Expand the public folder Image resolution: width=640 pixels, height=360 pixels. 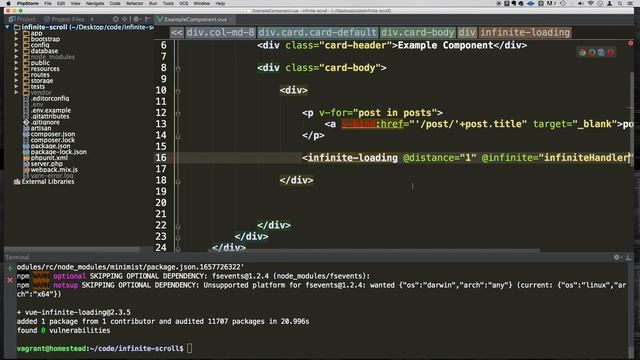(x=16, y=63)
